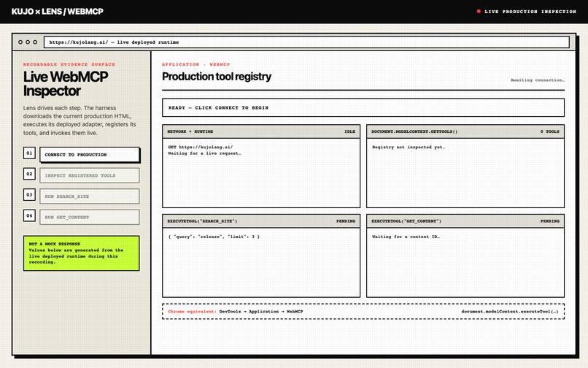This screenshot has width=588, height=368.
Task: Click the Live WebMCP Inspector heading
Action: coord(66,84)
